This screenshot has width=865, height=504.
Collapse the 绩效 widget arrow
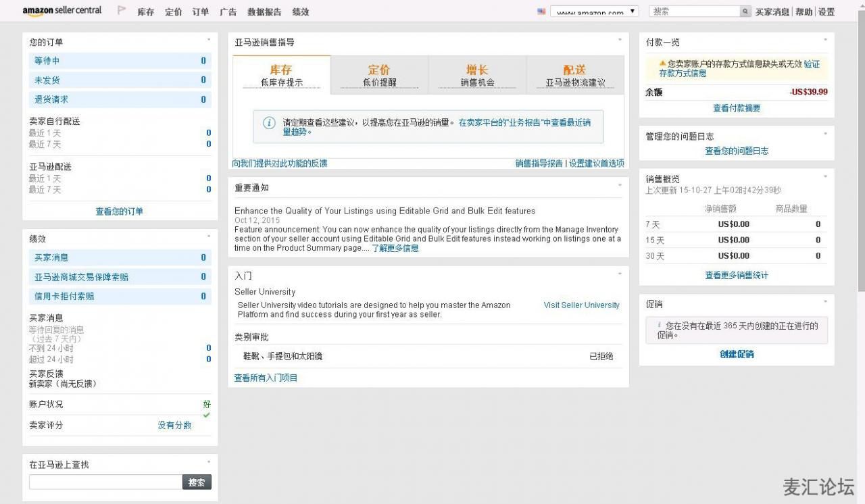pyautogui.click(x=208, y=236)
